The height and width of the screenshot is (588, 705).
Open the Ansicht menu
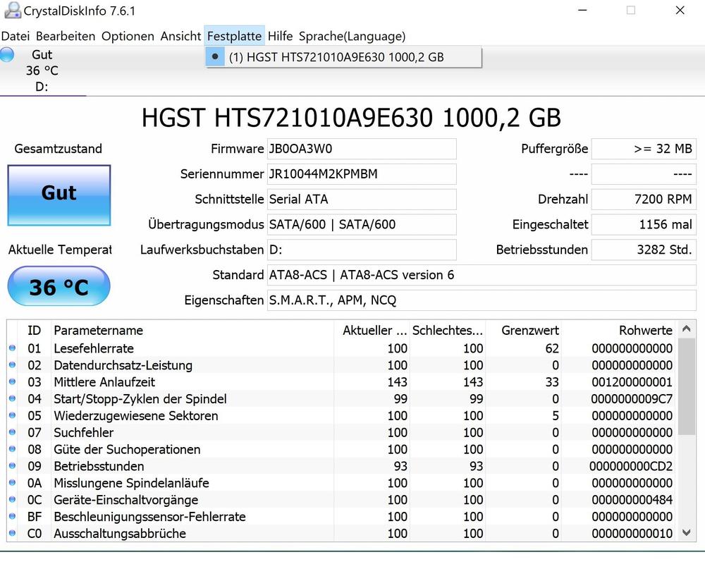click(180, 36)
